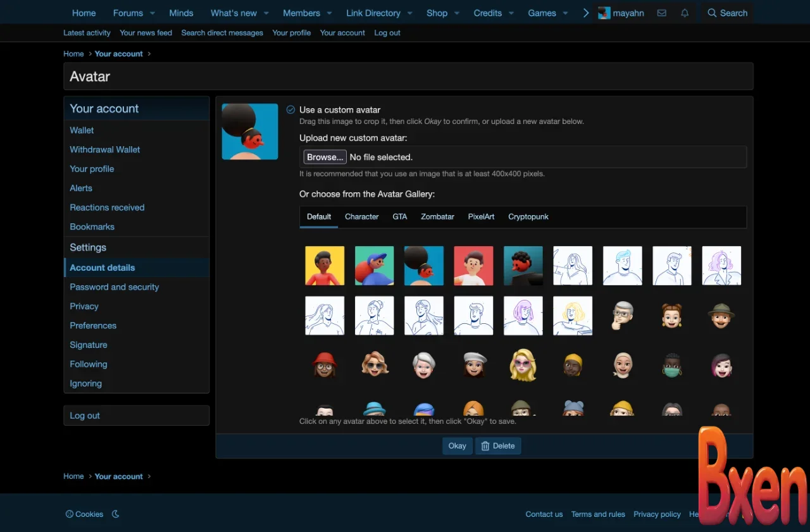Open the Minds menu item

(x=181, y=13)
